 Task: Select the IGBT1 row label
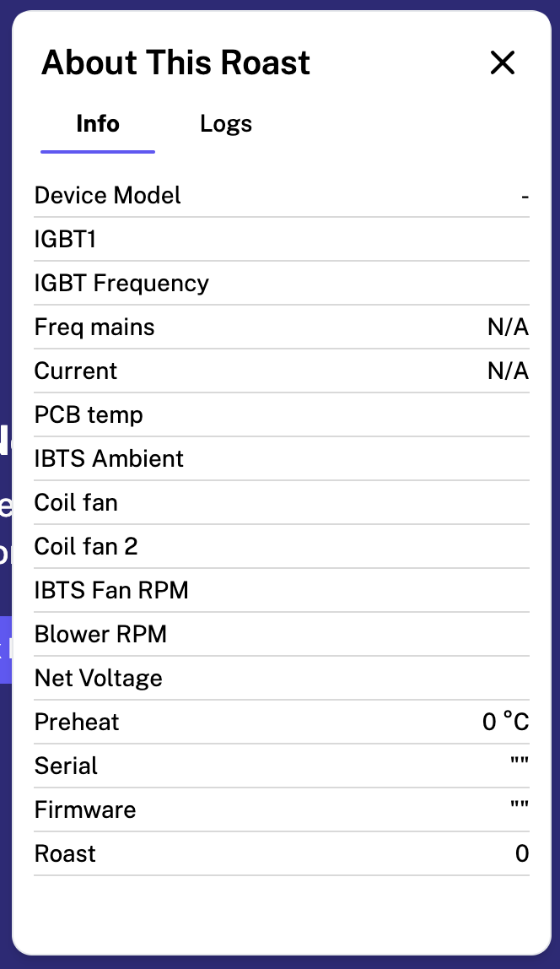[66, 240]
